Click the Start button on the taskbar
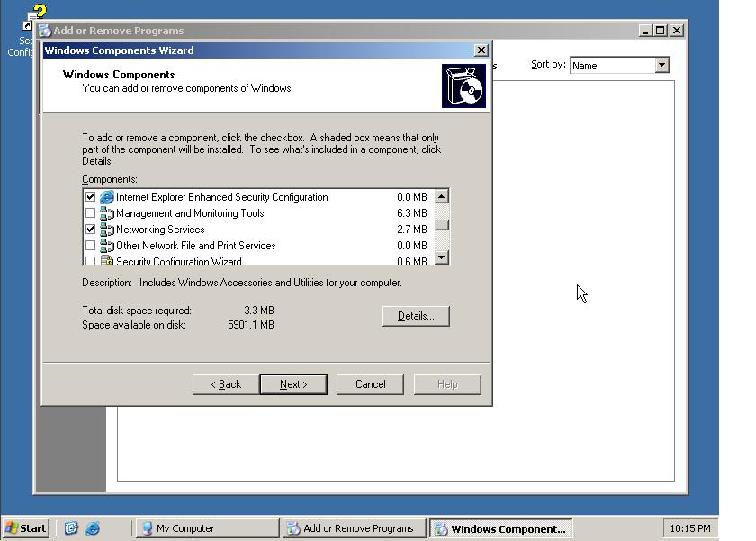Image resolution: width=756 pixels, height=541 pixels. pyautogui.click(x=26, y=528)
